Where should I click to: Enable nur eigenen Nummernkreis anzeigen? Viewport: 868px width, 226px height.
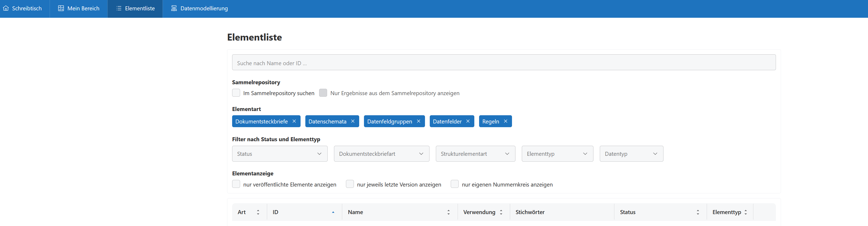(x=454, y=184)
